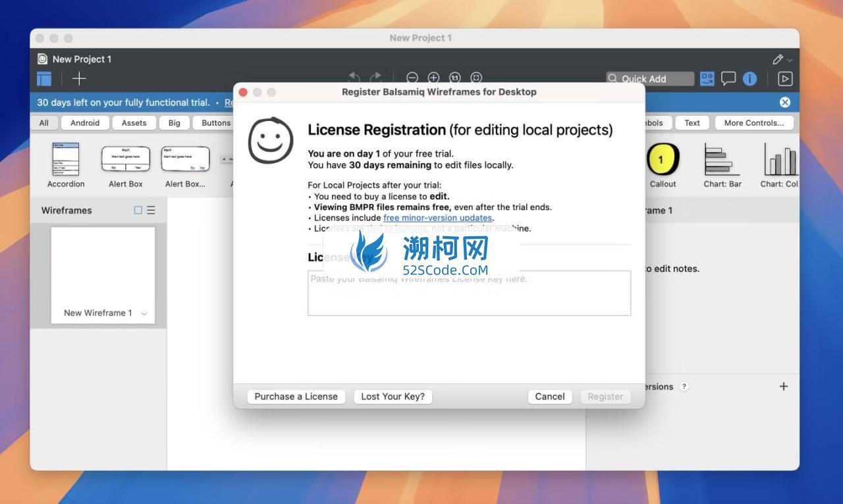Viewport: 843px width, 504px height.
Task: Toggle the blue info inspector icon
Action: click(750, 79)
